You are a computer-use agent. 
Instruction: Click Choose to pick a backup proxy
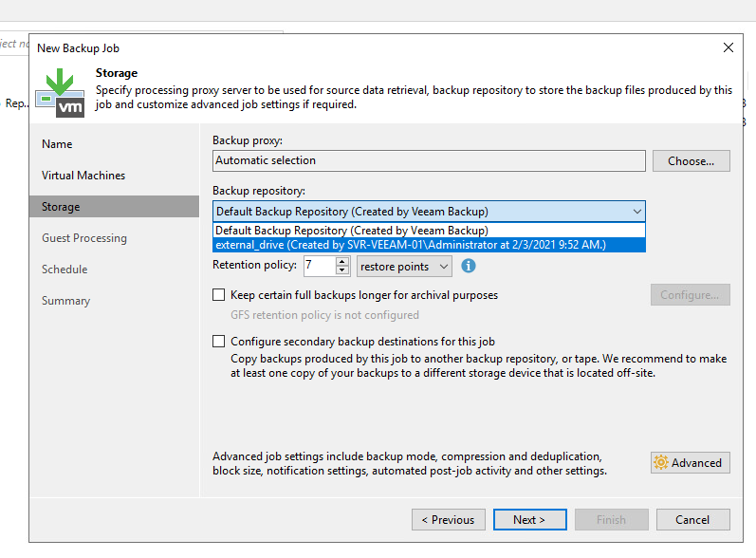(x=691, y=161)
